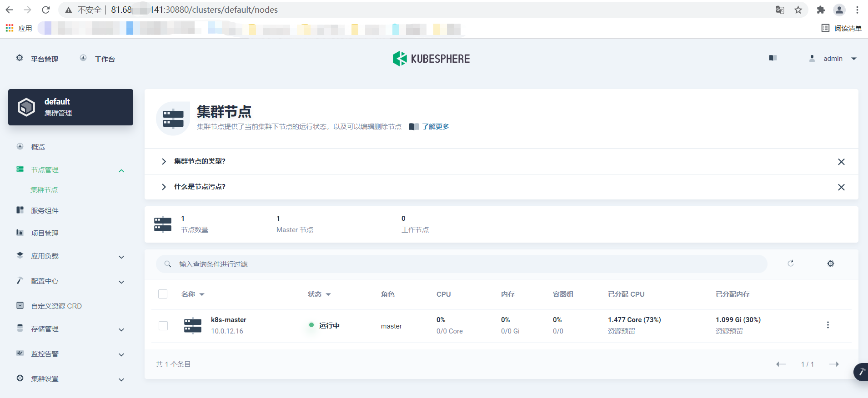Focus the node filter search field
Screen dimensions: 868x398
462,264
